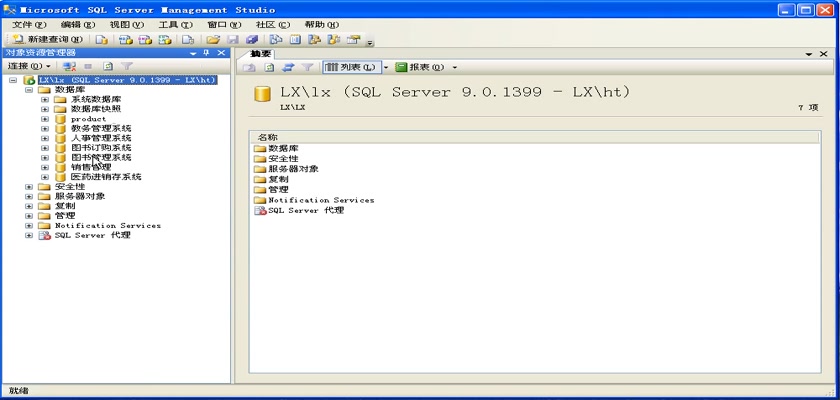Click the open file folder icon
The width and height of the screenshot is (840, 400).
(x=213, y=39)
